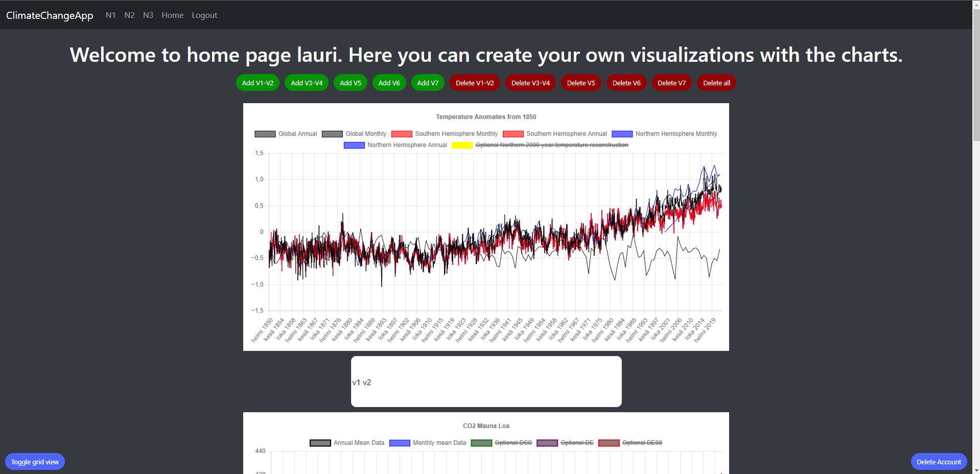Click the page vertical scrollbar thumb
This screenshot has width=980, height=474.
[976, 74]
